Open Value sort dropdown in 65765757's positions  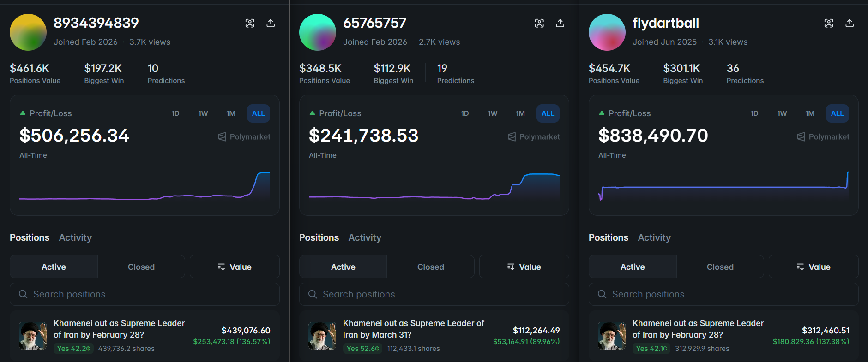pos(524,267)
